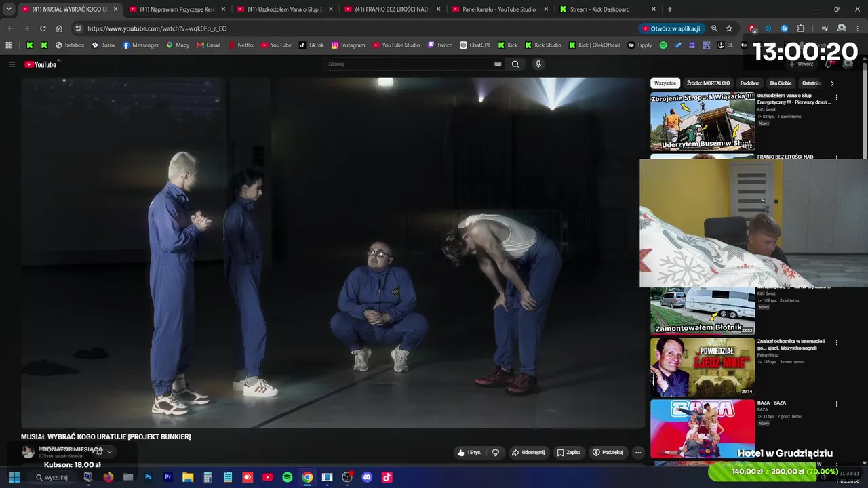Switch to the FRANIO BEZ LITOŚCI NAD tab

tap(393, 9)
